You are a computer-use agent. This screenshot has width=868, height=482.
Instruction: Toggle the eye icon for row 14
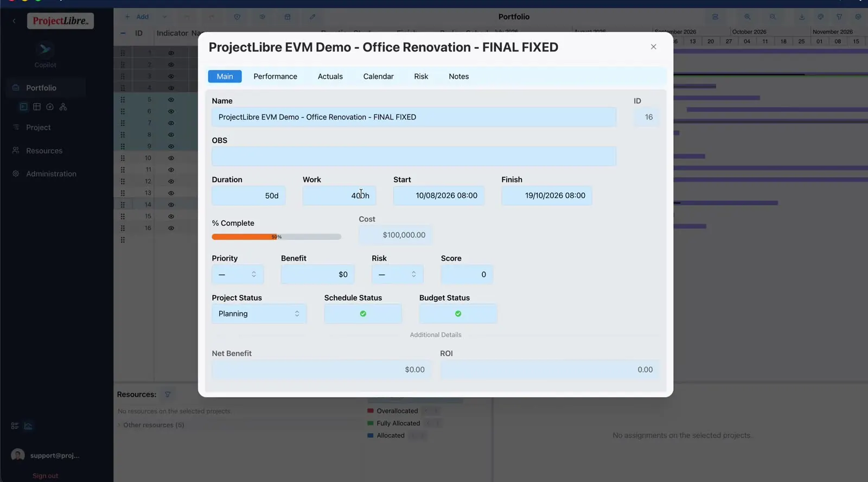pyautogui.click(x=171, y=205)
